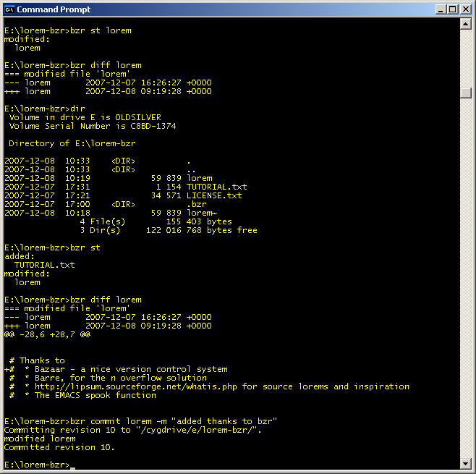Click 'Volume in drive E is OLDSILVER' line
Viewport: 476px width, 474px height.
click(85, 117)
